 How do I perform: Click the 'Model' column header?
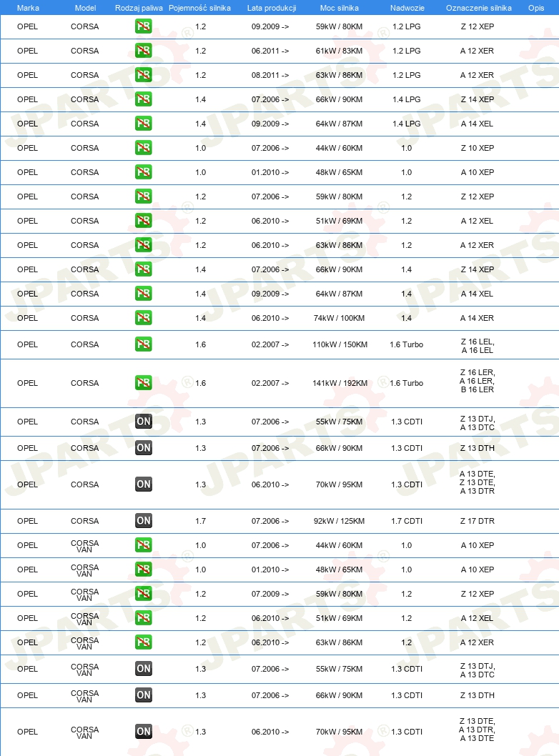(85, 8)
